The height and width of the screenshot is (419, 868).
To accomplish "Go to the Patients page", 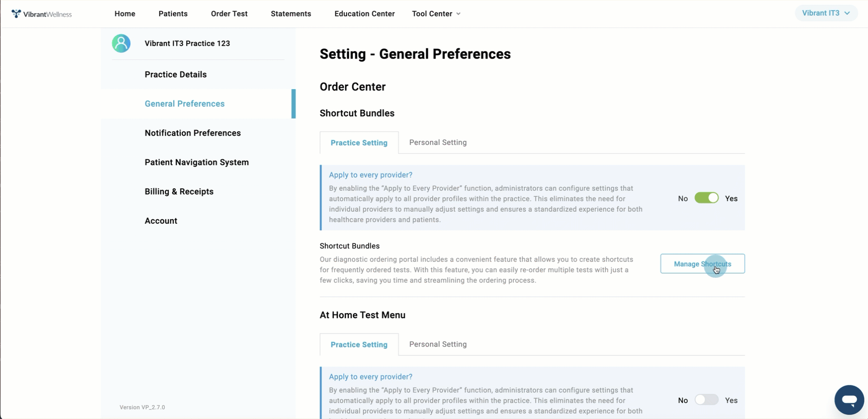I will (x=173, y=13).
